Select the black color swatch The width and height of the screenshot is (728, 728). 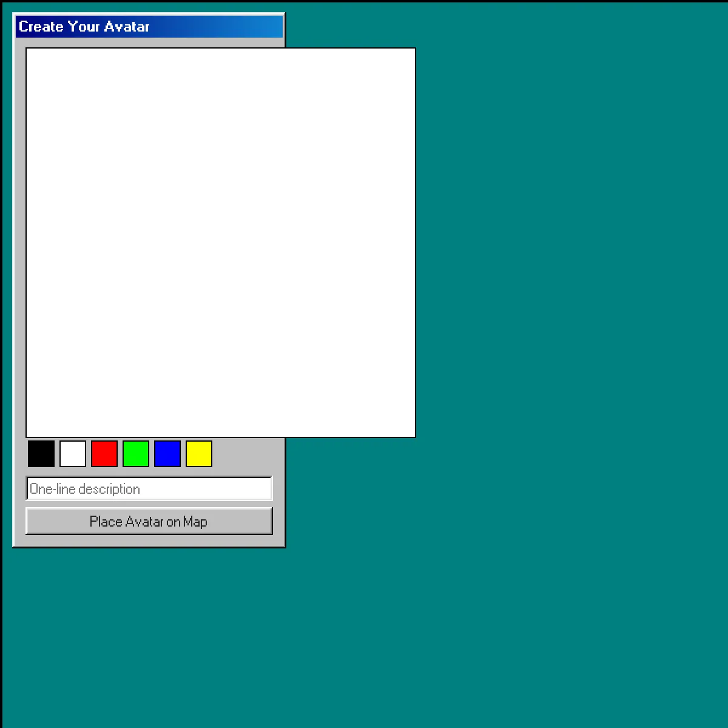41,454
